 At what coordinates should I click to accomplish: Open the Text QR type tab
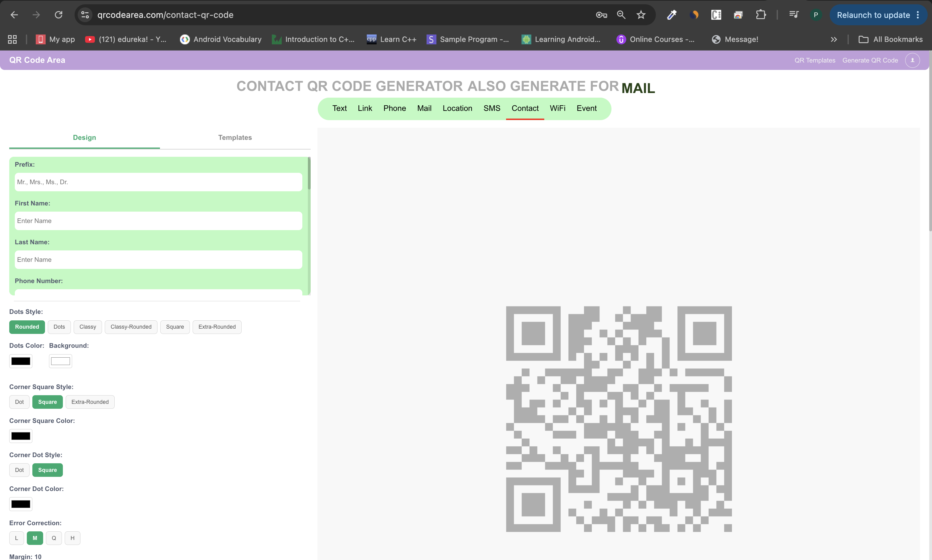[x=339, y=108]
